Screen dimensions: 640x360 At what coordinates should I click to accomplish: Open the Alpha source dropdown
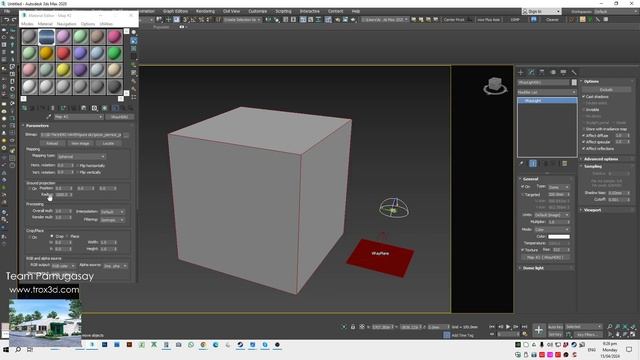[x=115, y=266]
